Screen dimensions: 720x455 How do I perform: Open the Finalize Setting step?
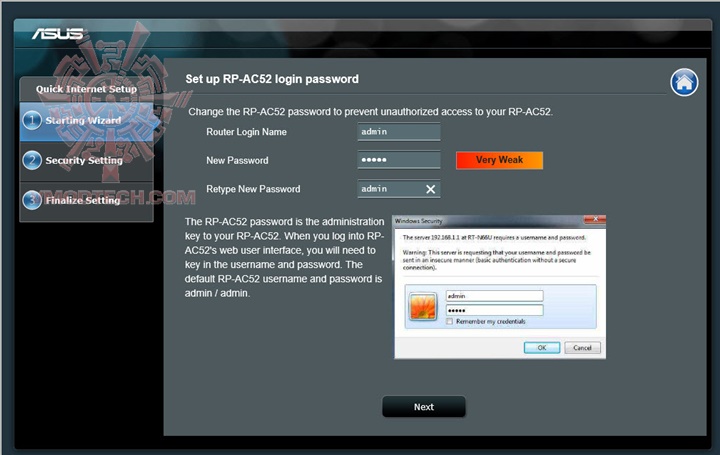(86, 201)
